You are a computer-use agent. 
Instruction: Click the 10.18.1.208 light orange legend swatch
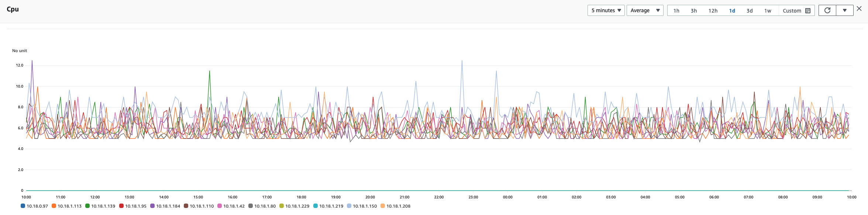click(x=383, y=206)
